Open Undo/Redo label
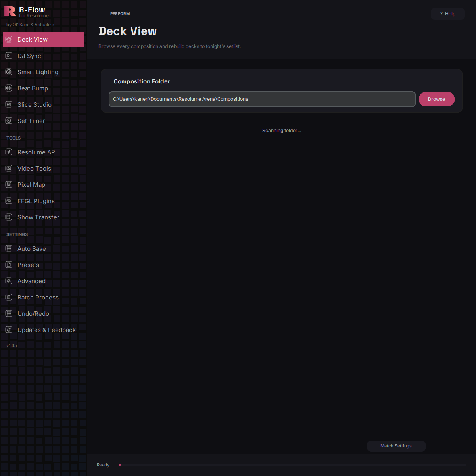The width and height of the screenshot is (476, 476). point(33,314)
